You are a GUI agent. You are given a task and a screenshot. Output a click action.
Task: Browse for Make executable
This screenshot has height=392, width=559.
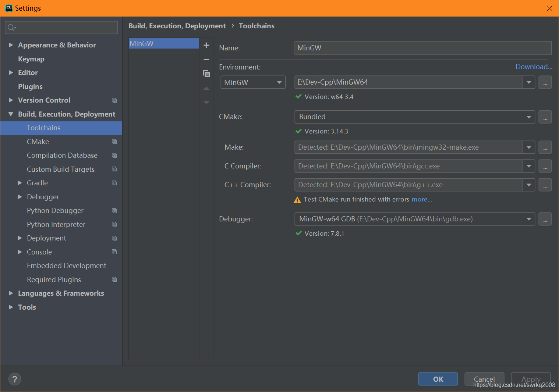click(545, 147)
